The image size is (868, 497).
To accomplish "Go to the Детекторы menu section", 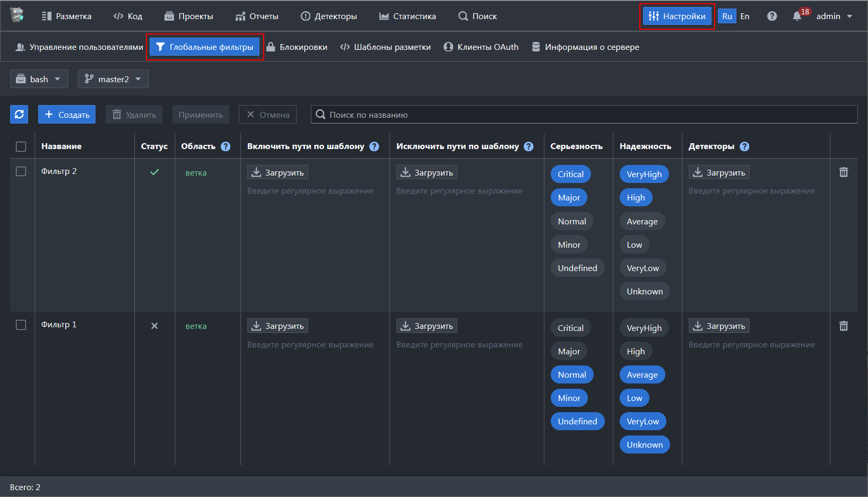I will (329, 16).
